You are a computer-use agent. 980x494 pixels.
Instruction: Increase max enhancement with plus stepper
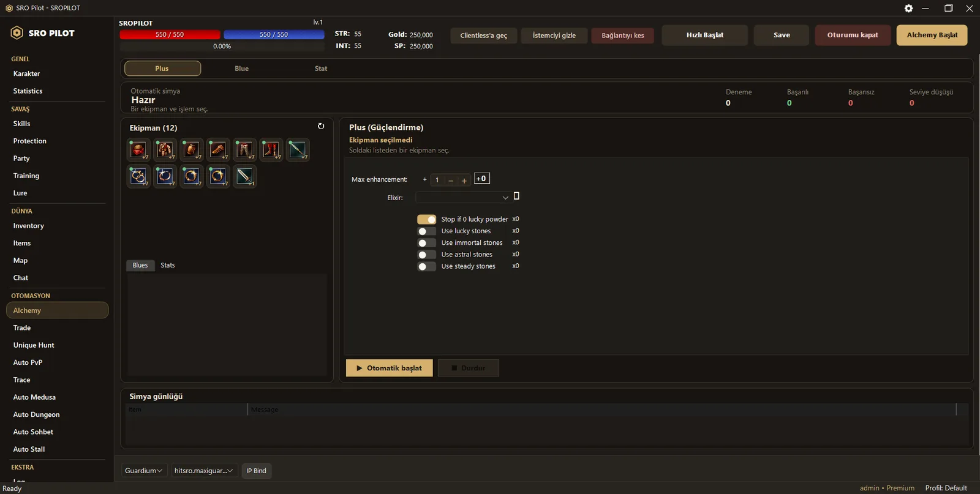click(464, 180)
